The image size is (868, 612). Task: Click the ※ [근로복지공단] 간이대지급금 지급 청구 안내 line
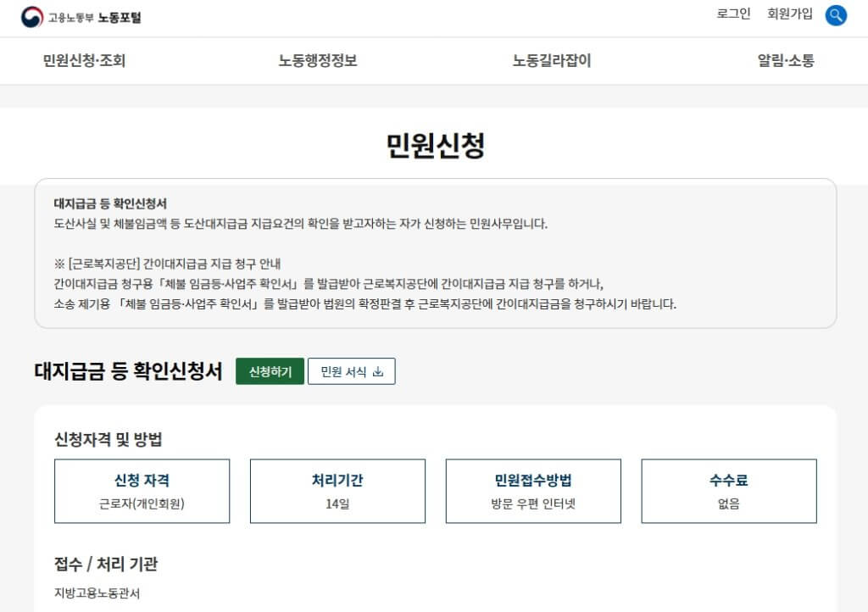(167, 264)
